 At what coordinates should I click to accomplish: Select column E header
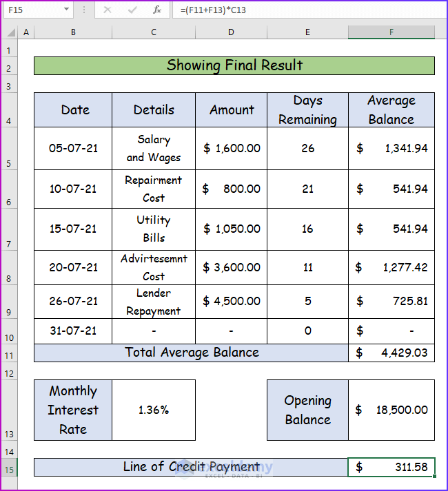(x=307, y=32)
